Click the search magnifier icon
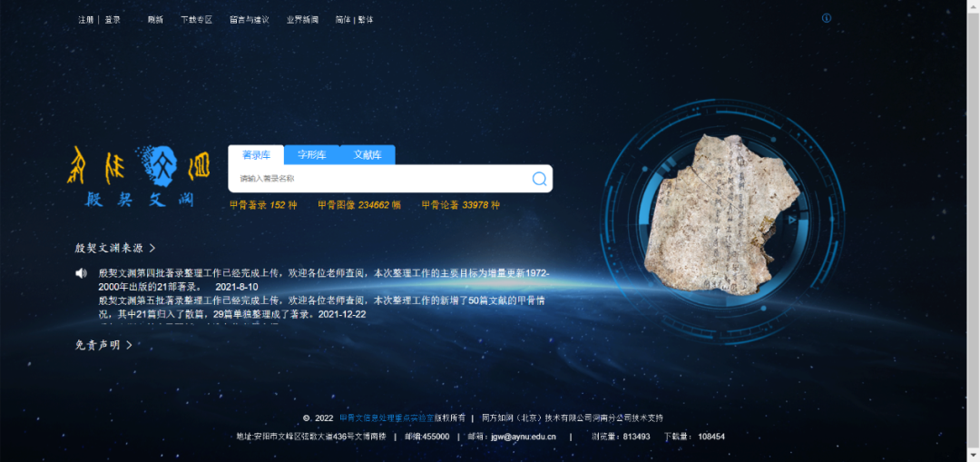 (x=539, y=179)
